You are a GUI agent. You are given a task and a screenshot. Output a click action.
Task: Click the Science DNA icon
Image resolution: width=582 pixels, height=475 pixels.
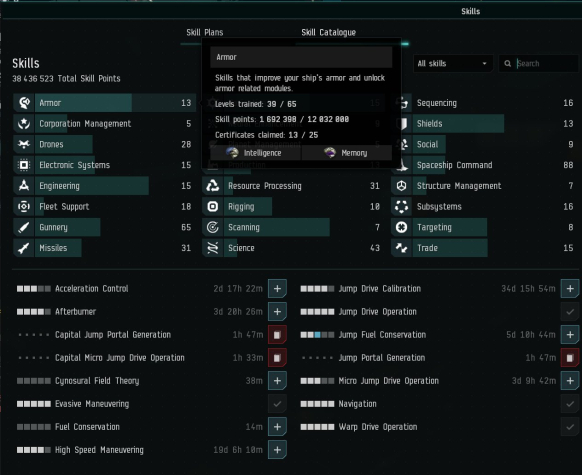pos(213,248)
